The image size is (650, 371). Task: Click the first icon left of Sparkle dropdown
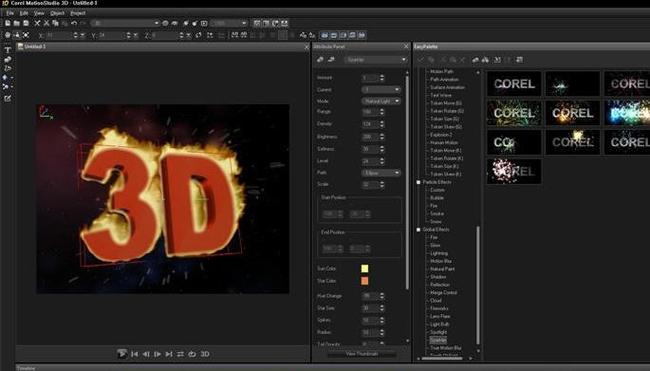(320, 60)
